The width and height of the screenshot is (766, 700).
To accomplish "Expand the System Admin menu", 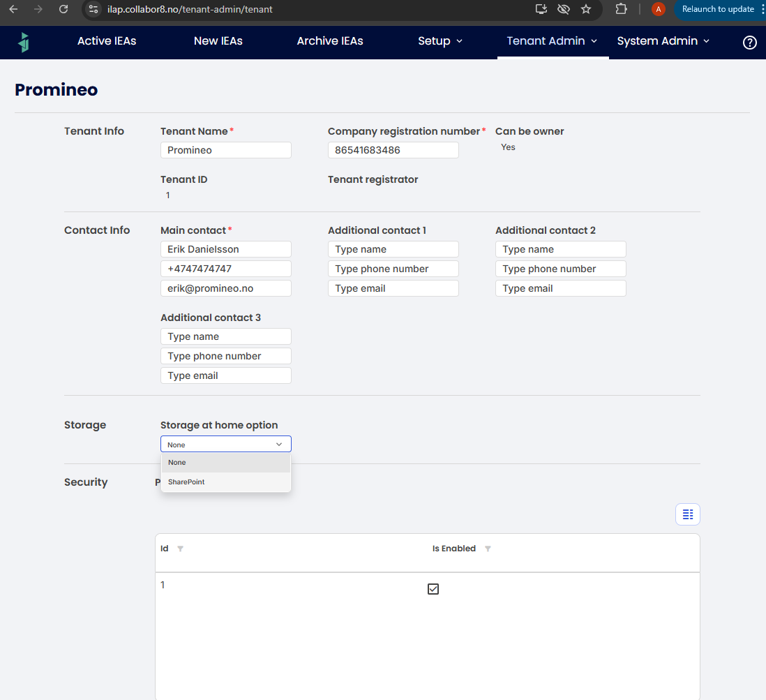I will [663, 41].
